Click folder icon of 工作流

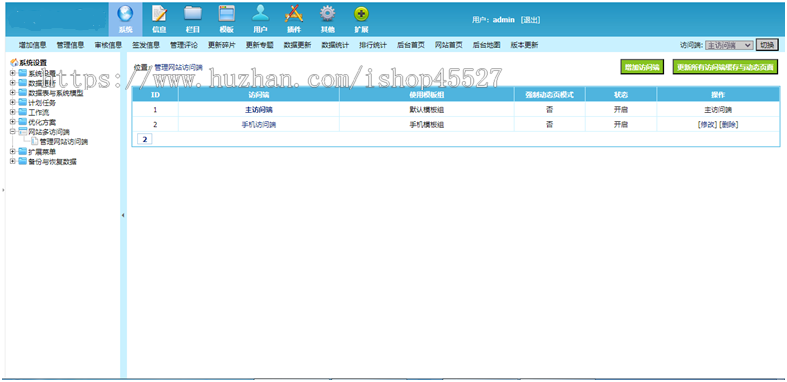click(x=23, y=112)
